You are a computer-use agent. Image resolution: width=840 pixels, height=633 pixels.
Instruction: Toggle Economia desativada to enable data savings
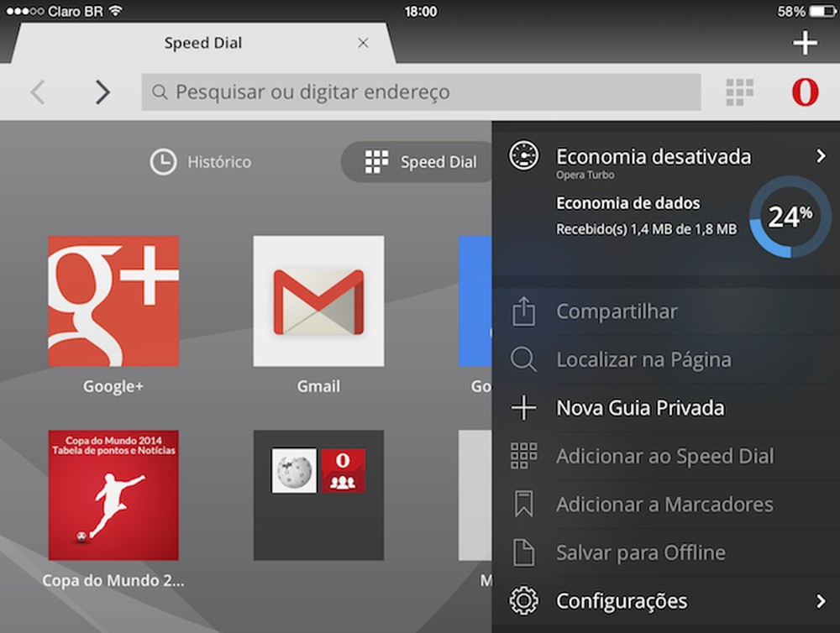pos(654,156)
